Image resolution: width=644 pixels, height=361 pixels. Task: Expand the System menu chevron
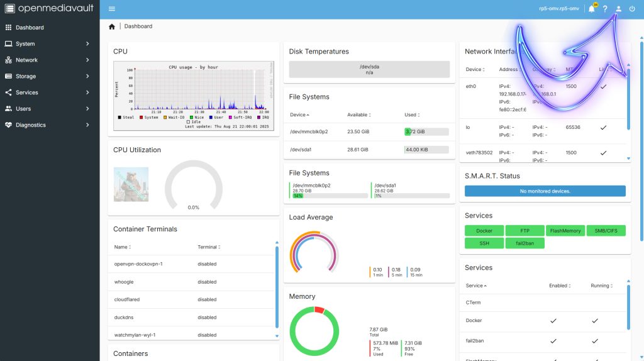pos(88,44)
